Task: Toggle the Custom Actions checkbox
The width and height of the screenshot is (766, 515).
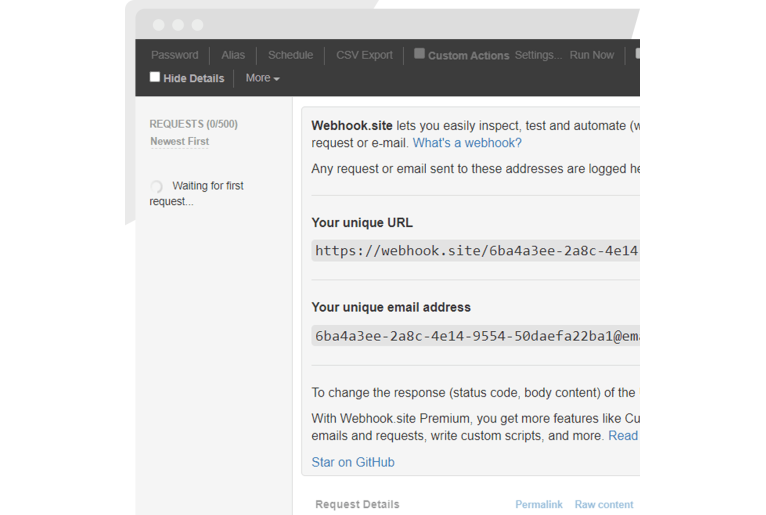Action: click(x=419, y=54)
